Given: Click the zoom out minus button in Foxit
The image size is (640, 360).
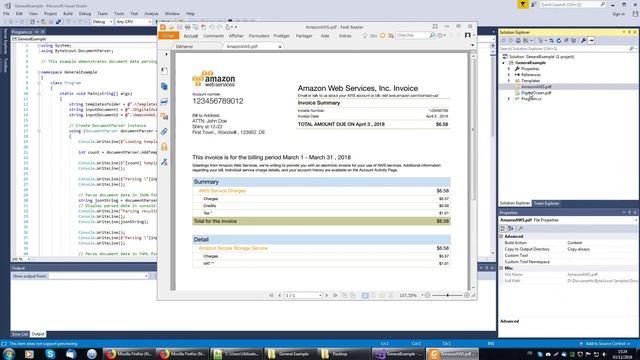Looking at the screenshot, I should (x=428, y=295).
